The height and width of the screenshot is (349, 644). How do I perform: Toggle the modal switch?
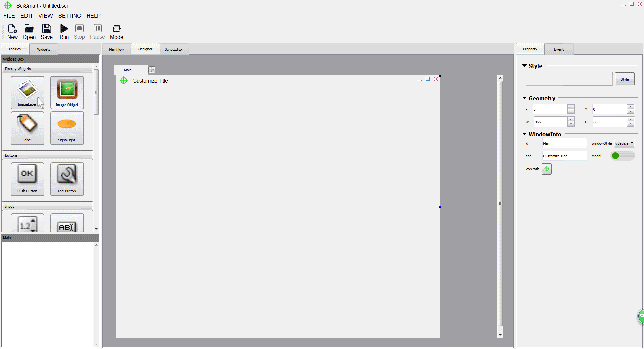(622, 156)
